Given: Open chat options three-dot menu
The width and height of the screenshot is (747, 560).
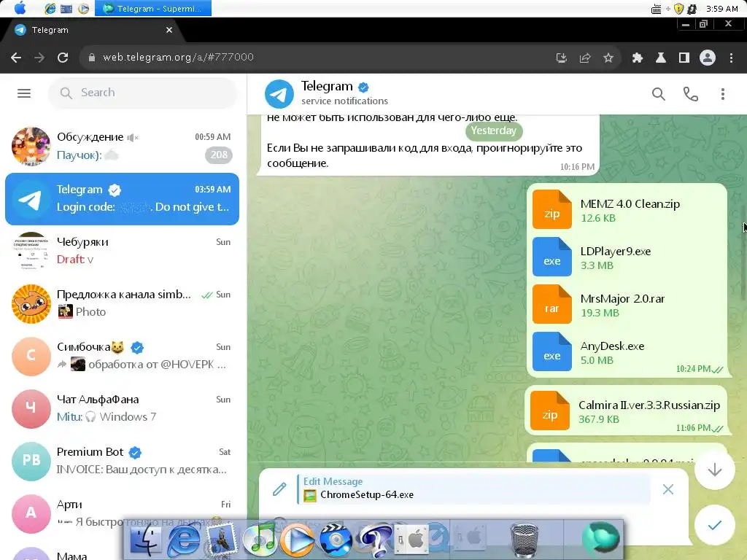Looking at the screenshot, I should 723,94.
